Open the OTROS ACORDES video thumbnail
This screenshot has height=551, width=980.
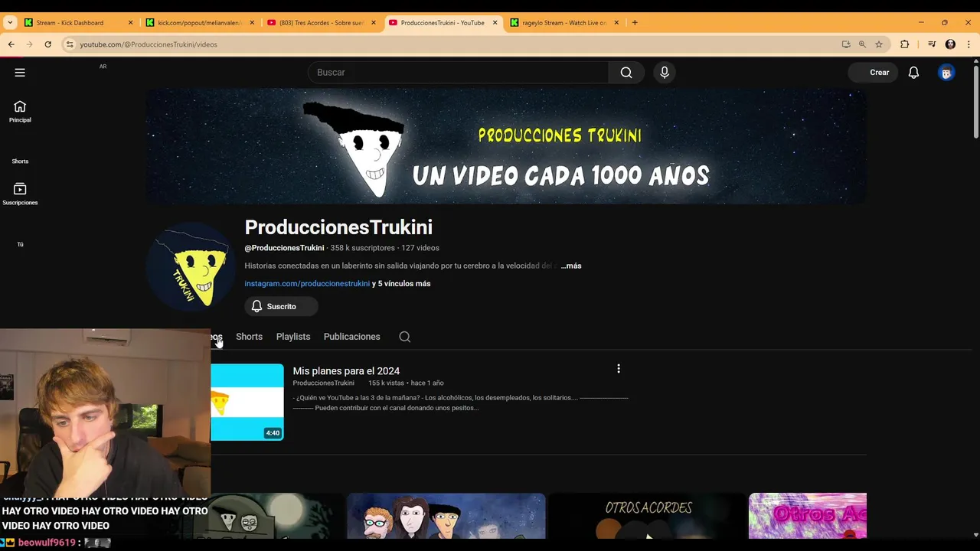[648, 516]
